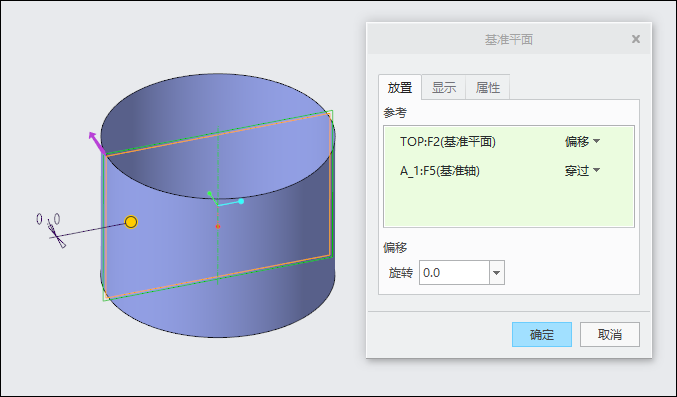Click the empty area in the references list
The image size is (677, 397).
click(x=509, y=204)
